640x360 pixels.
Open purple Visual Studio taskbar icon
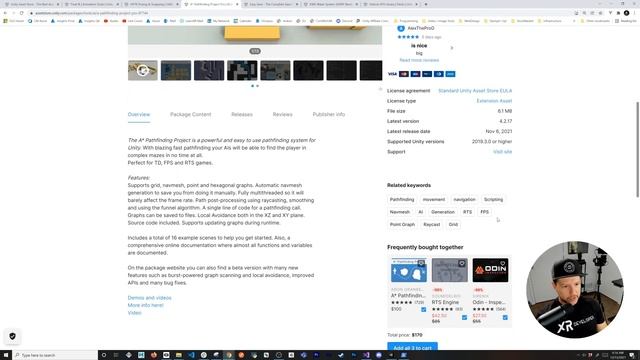(366, 355)
